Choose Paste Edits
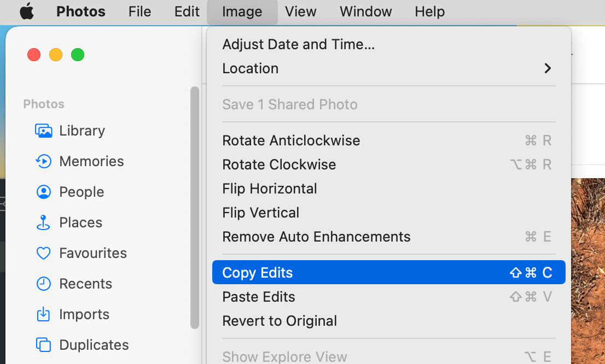Screen dimensions: 605x364 (388, 297)
